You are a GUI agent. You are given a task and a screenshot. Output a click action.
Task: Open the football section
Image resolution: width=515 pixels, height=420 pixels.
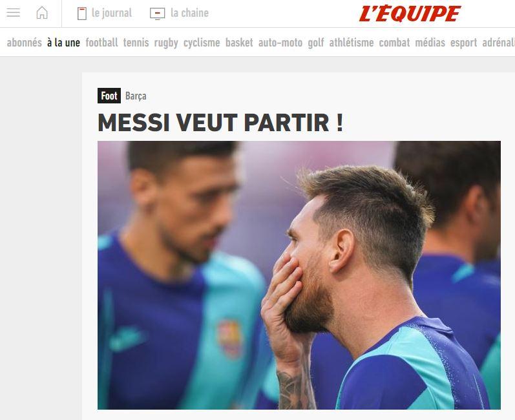[x=101, y=43]
